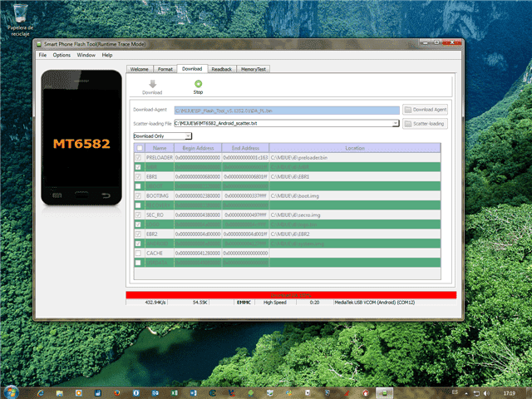Click the CACHE begin address 0x0000000041280000
532x399 pixels.
pos(198,253)
